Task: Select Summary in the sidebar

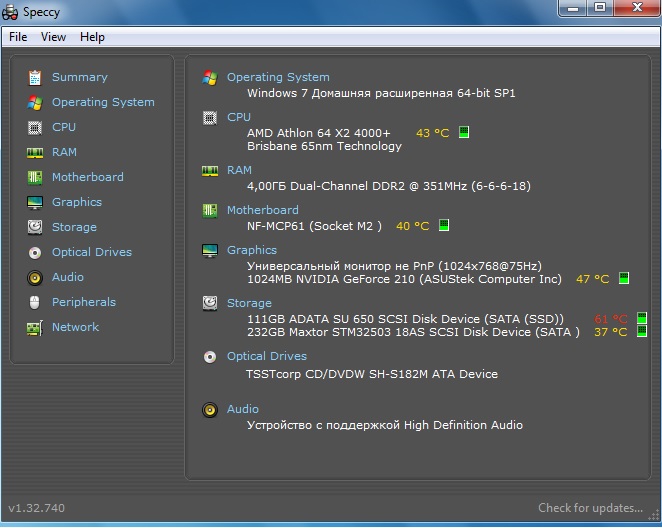Action: pyautogui.click(x=80, y=77)
